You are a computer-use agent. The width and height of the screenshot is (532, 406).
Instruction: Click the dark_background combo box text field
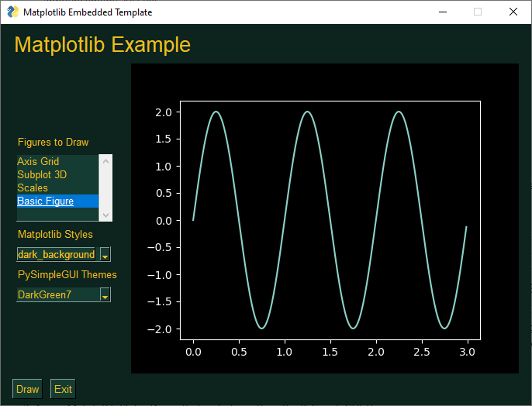57,254
